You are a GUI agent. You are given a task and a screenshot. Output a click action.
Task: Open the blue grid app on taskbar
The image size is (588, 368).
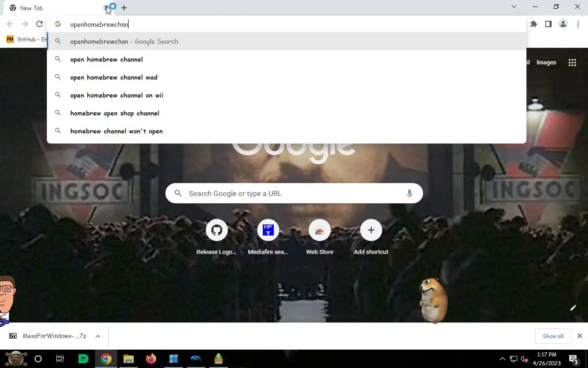click(173, 359)
